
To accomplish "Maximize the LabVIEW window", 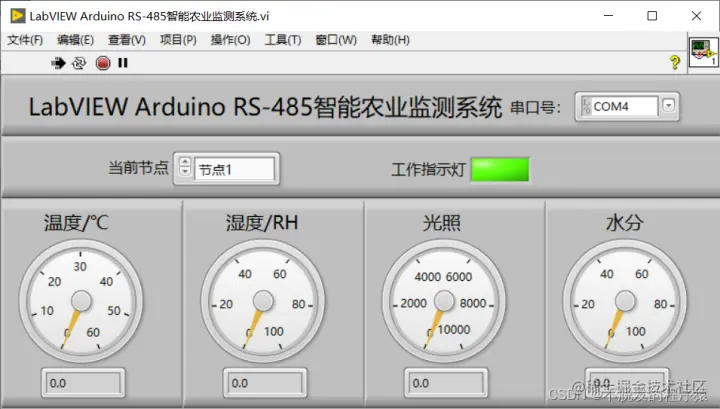I will (x=652, y=16).
